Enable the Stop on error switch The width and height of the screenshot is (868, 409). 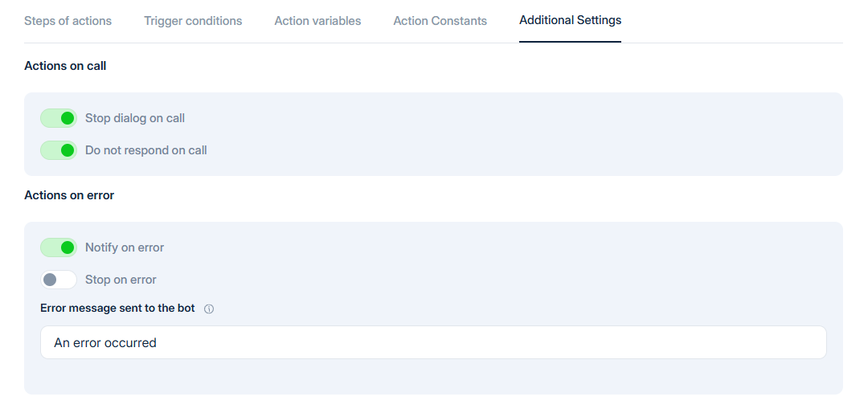59,280
